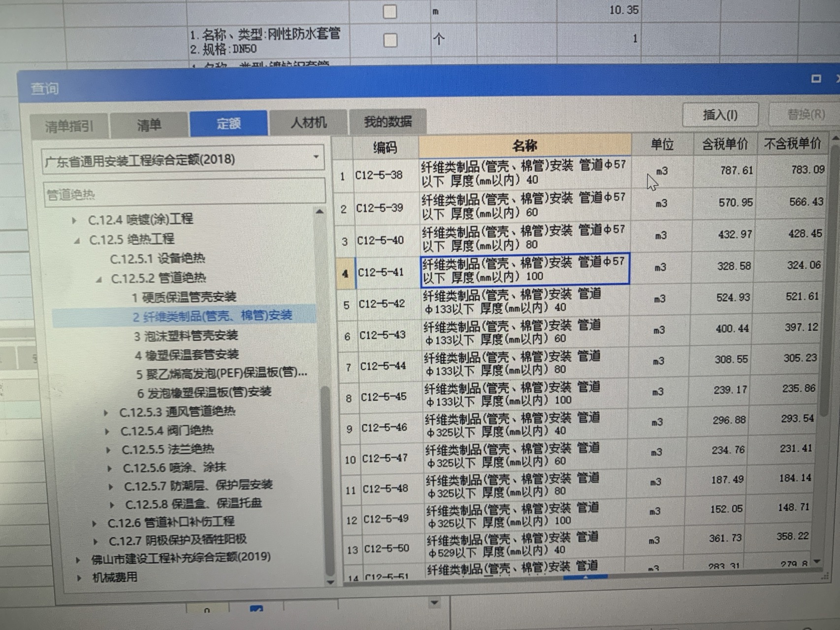The image size is (840, 630).
Task: Expand the 机械费用 node
Action: 79,578
